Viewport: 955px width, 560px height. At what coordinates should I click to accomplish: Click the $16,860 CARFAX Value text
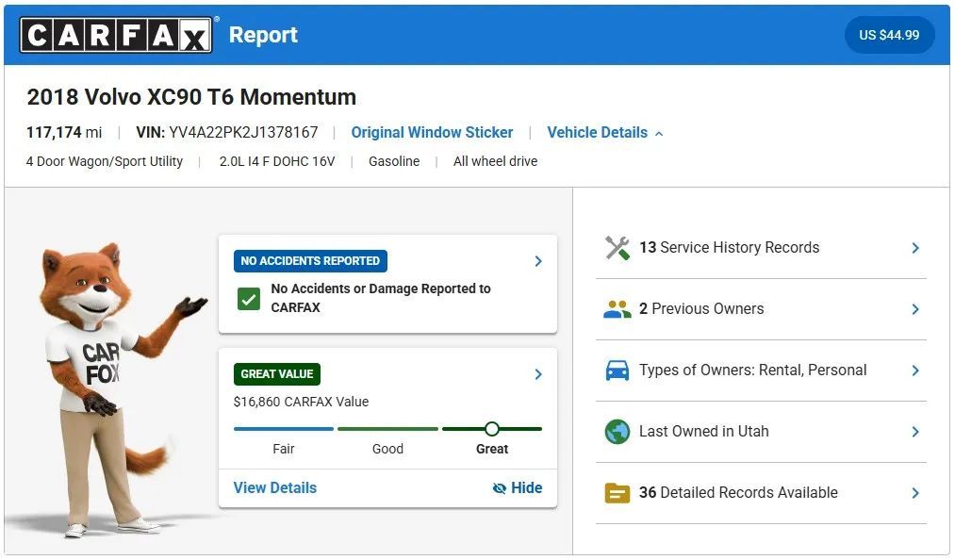[301, 402]
